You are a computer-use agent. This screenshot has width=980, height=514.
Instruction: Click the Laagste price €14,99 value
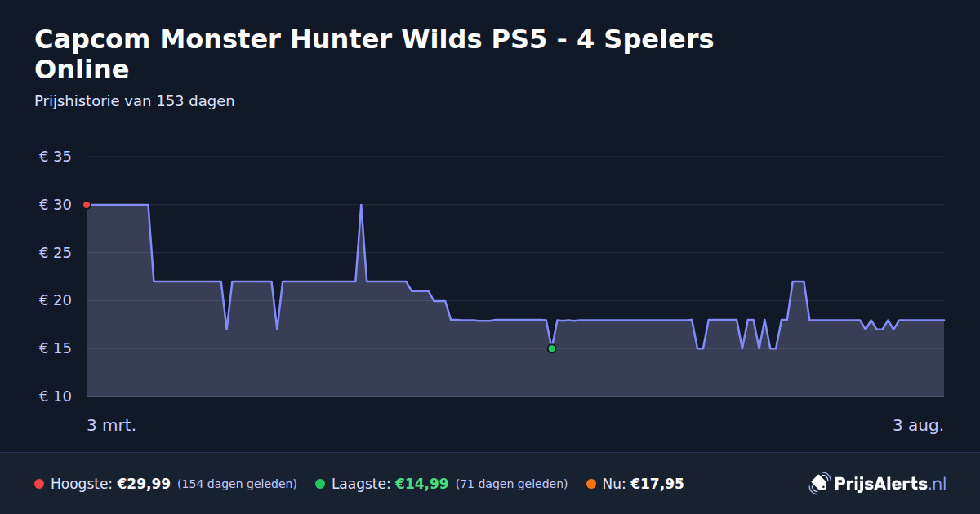[x=421, y=484]
